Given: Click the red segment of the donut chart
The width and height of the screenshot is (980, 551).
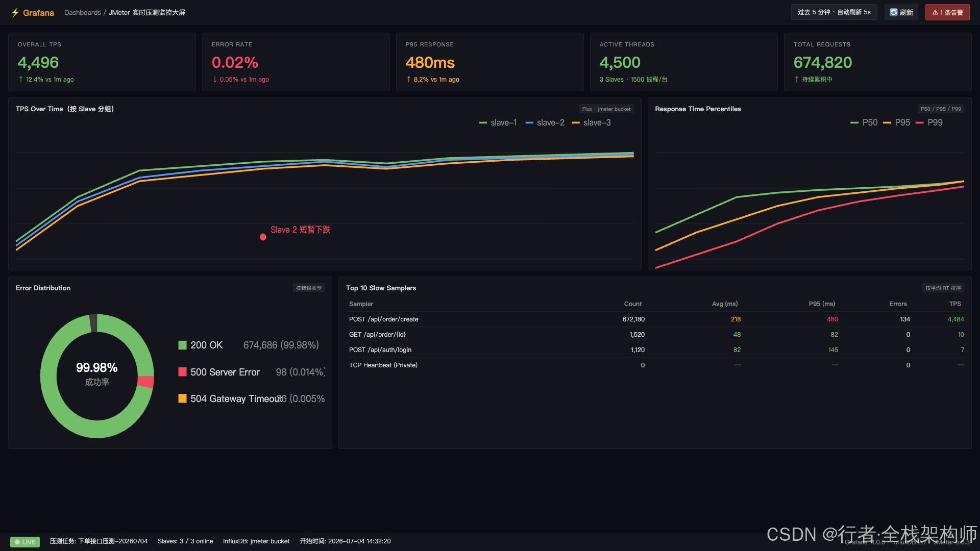Looking at the screenshot, I should (x=146, y=382).
